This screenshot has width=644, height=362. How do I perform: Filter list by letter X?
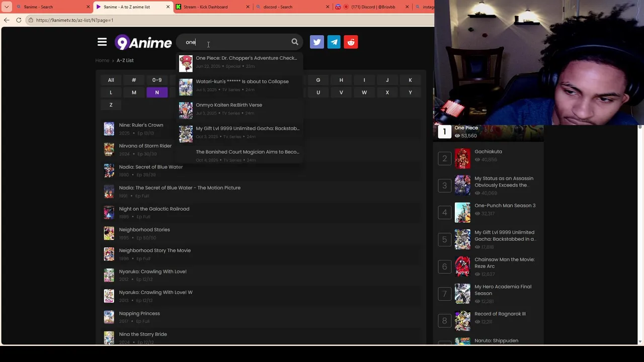[387, 93]
